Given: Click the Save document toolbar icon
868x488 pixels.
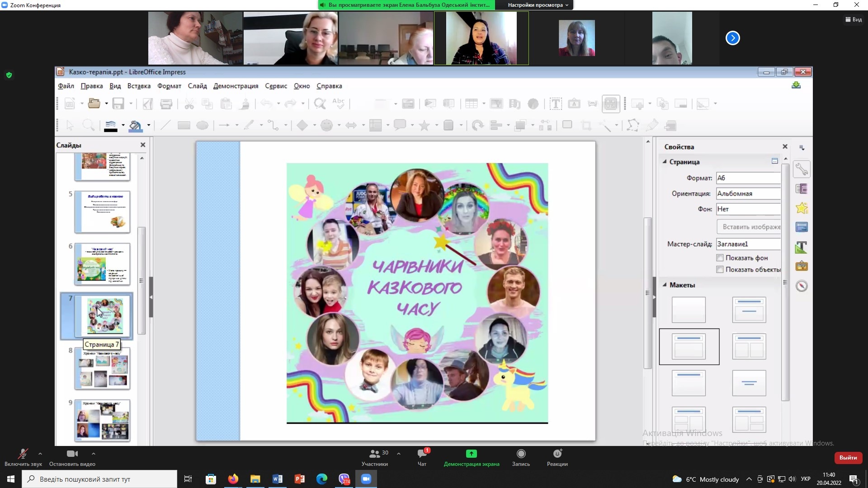Looking at the screenshot, I should (118, 104).
